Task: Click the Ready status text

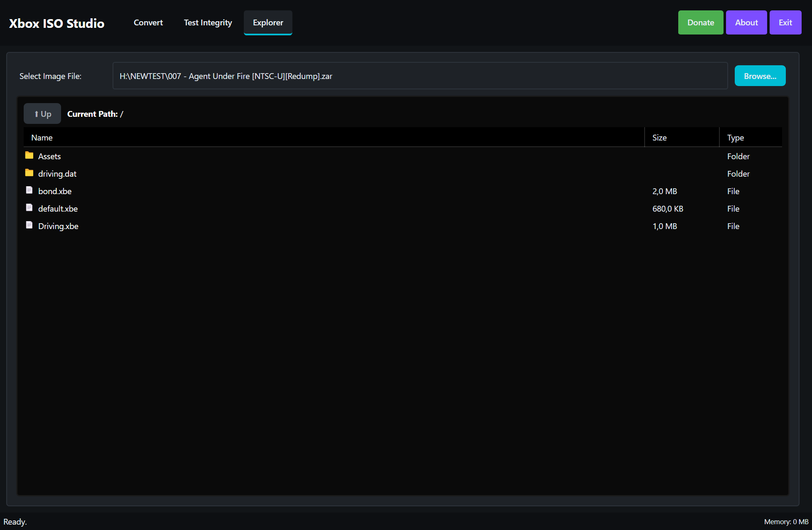Action: coord(15,522)
